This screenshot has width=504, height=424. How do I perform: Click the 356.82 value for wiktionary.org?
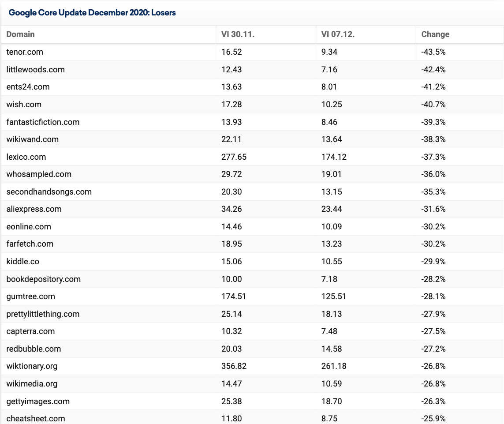[234, 366]
